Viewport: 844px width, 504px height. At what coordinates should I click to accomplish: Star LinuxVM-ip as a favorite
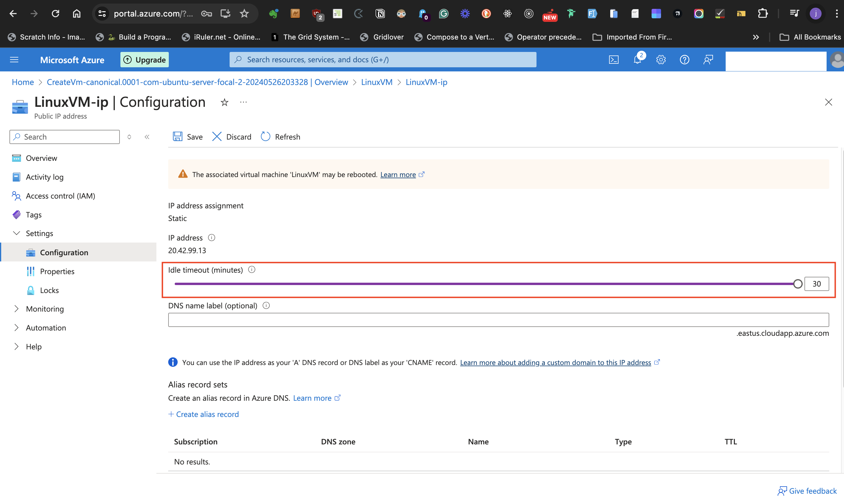[x=224, y=102]
